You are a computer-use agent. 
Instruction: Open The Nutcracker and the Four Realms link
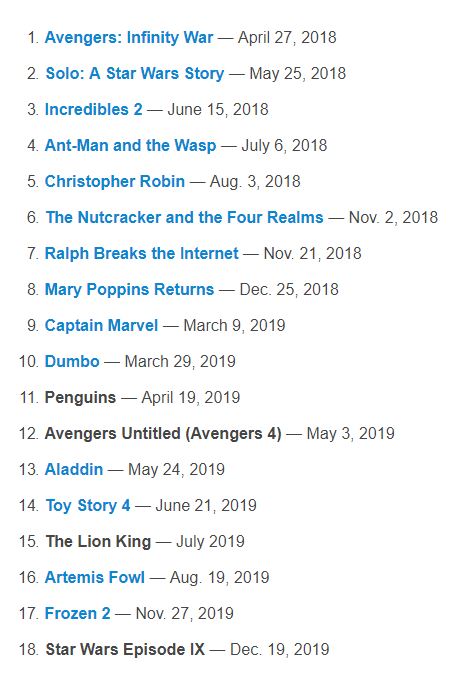(x=184, y=217)
